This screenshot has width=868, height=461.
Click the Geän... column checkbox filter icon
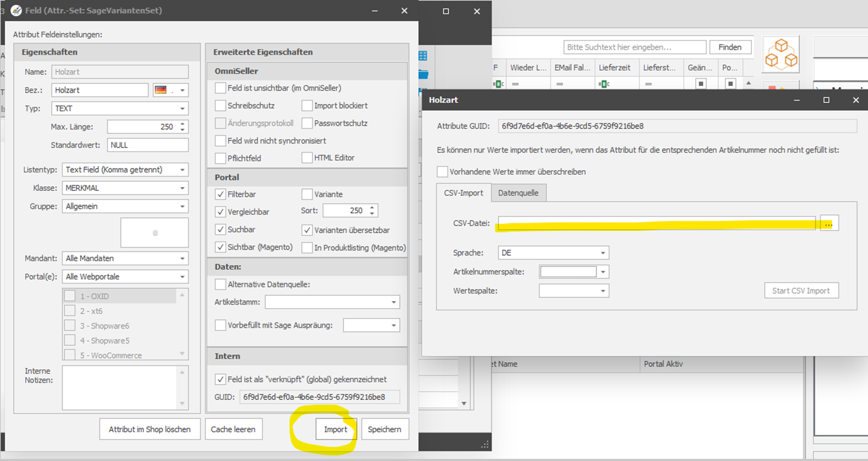(x=701, y=84)
